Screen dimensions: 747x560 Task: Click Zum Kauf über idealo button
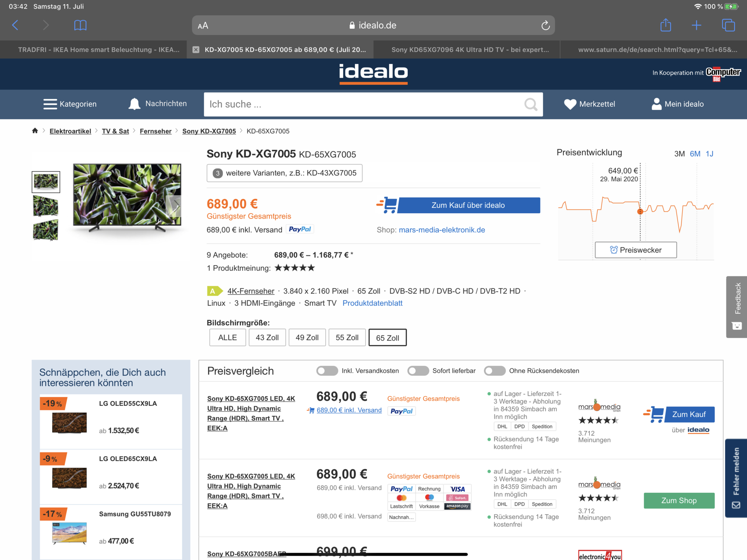click(x=468, y=205)
